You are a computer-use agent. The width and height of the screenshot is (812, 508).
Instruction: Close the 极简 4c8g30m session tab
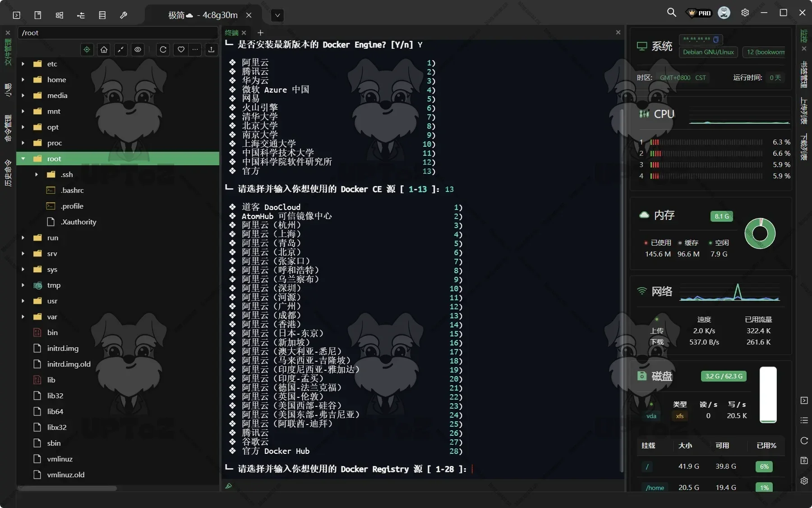coord(249,15)
